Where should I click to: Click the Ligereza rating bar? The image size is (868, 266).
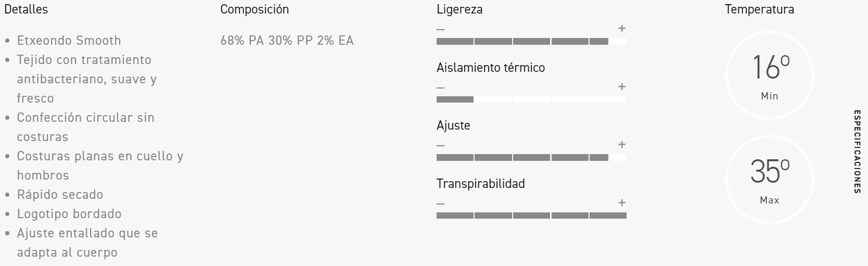coord(531,41)
